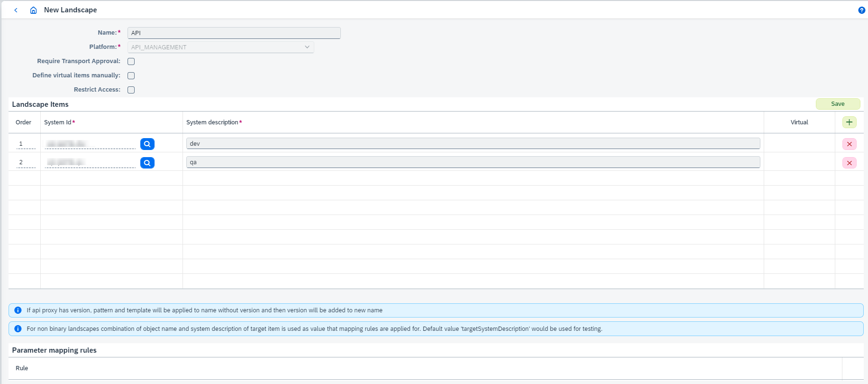Screen dimensions: 868x384
Task: Edit the System Id field in qa row
Action: [x=90, y=162]
